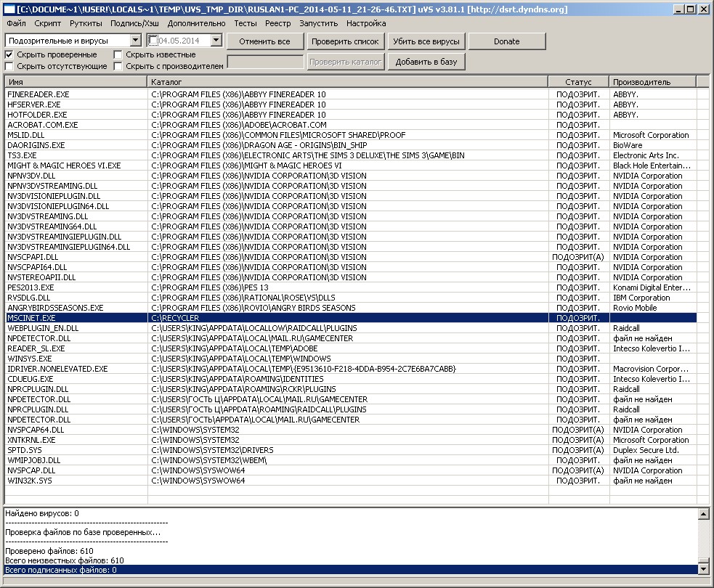Screen dimensions: 714x588
Task: Select the NVSCPAPI.DLL row
Action: pos(351,257)
